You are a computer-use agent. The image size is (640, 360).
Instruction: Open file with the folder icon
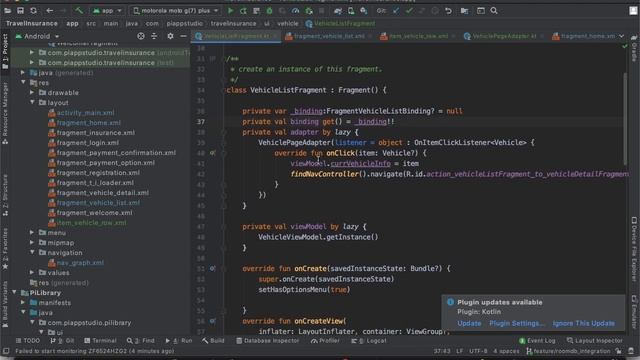pyautogui.click(x=7, y=11)
